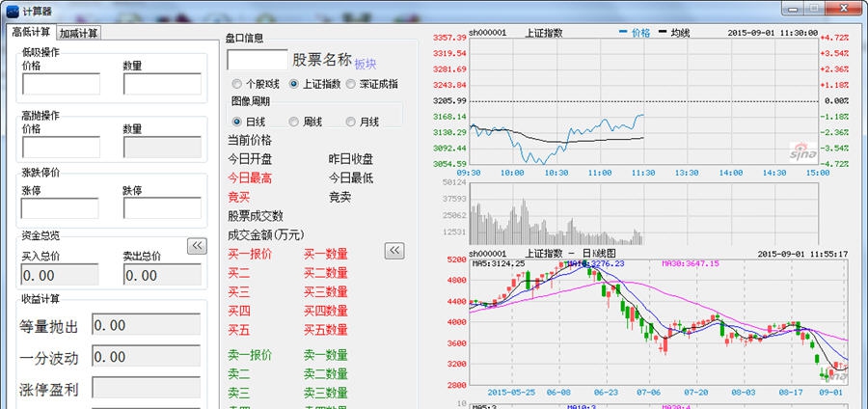Click the 跌停 price field
Image resolution: width=868 pixels, height=409 pixels.
[x=162, y=208]
